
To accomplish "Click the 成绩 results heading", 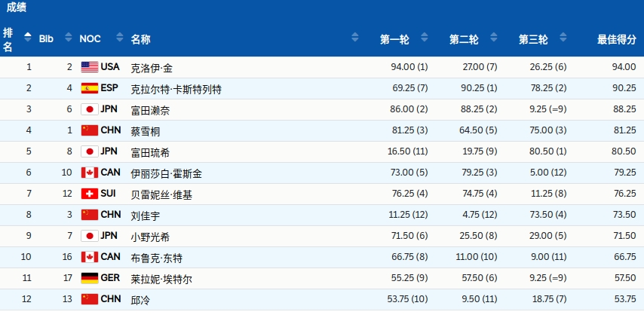I will tap(17, 8).
